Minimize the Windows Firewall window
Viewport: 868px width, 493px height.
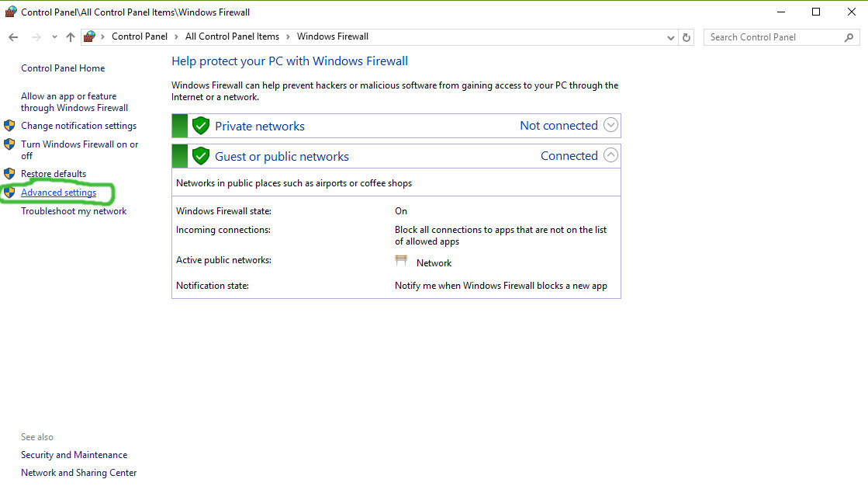(781, 12)
